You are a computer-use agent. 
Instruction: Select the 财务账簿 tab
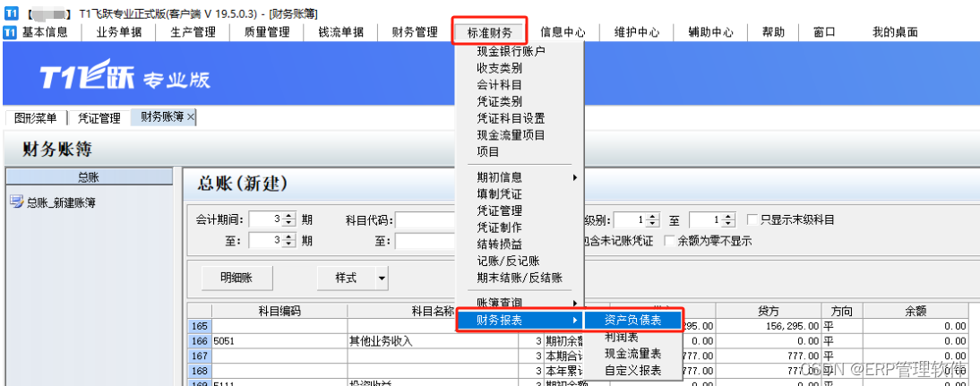point(162,116)
